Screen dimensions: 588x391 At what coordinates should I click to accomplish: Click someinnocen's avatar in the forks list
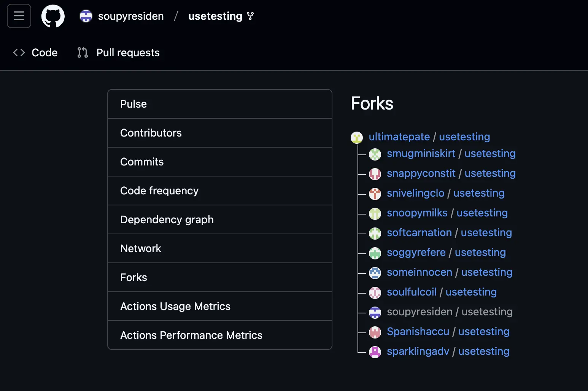pos(375,273)
